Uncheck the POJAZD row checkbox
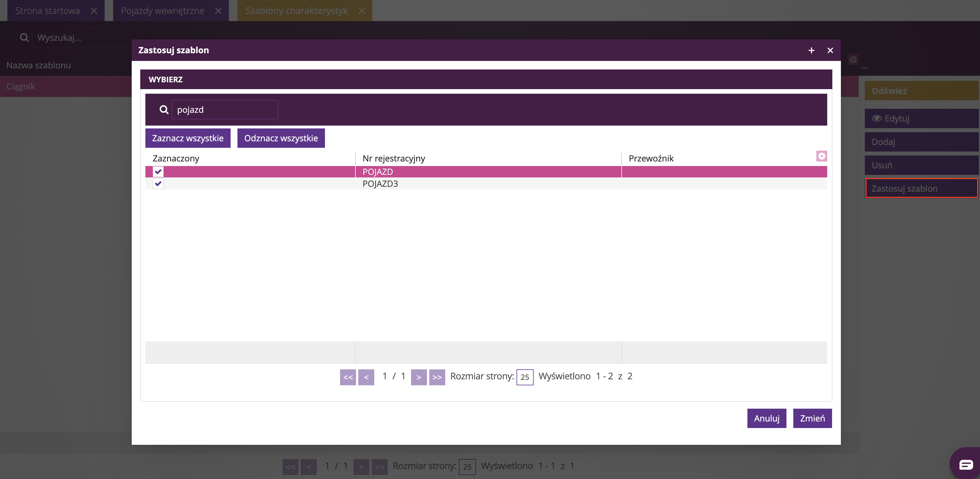The image size is (980, 479). [x=158, y=171]
